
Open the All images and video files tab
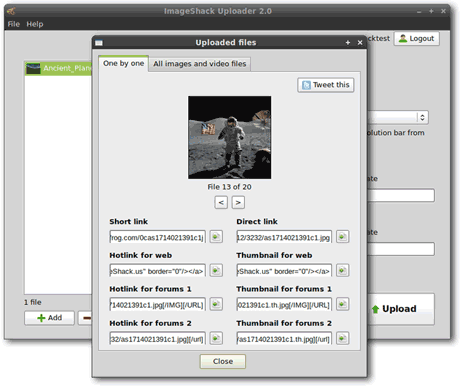click(199, 64)
